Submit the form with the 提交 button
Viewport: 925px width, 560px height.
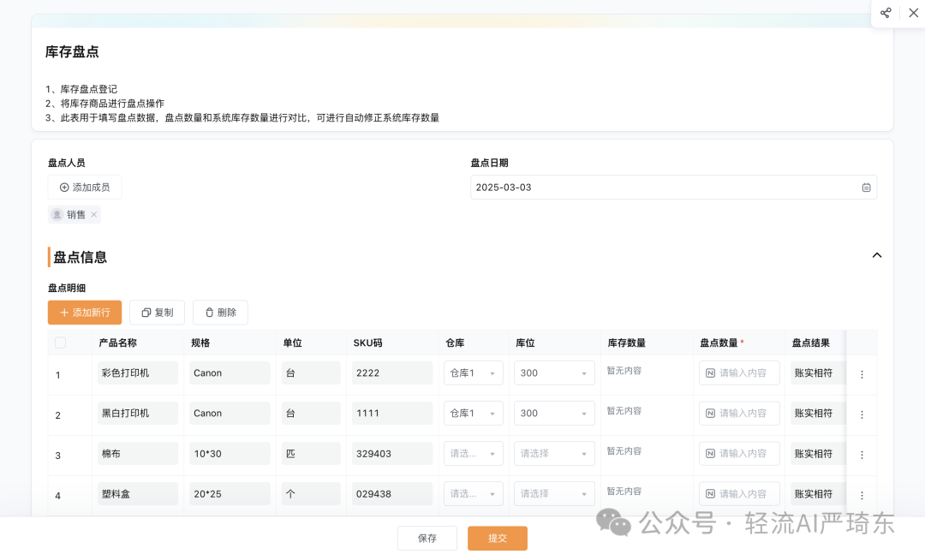497,539
